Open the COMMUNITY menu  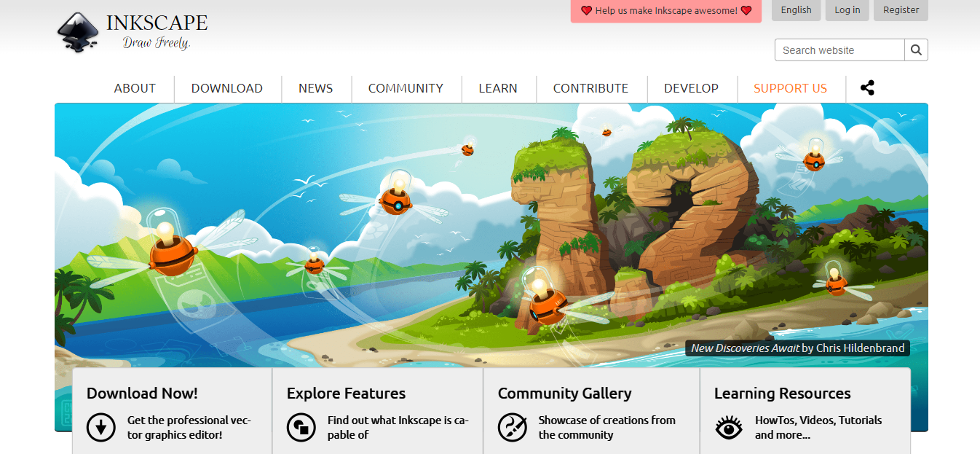coord(406,87)
